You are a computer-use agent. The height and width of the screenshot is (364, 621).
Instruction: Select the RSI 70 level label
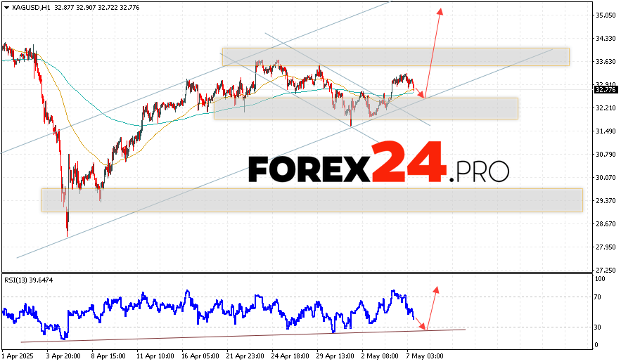click(x=598, y=297)
